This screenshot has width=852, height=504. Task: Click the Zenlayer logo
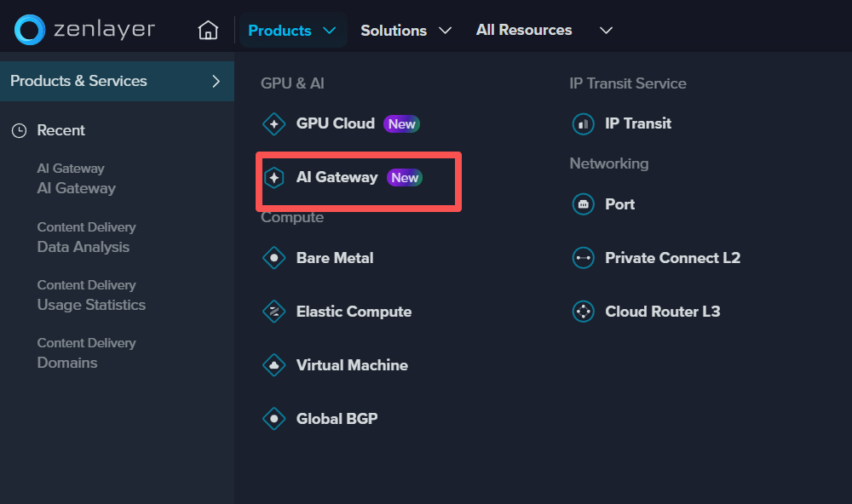pyautogui.click(x=84, y=30)
